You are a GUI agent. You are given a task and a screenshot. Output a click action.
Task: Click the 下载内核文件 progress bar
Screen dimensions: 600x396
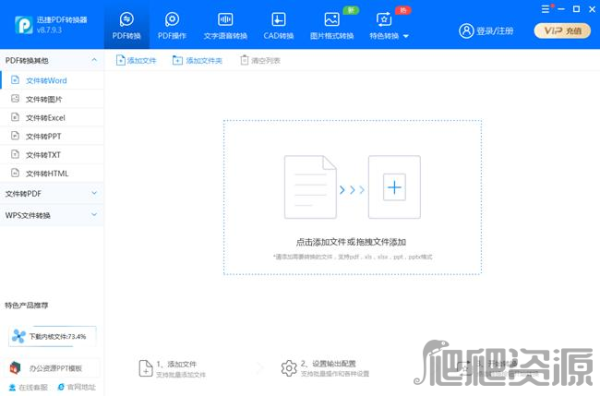coord(52,336)
